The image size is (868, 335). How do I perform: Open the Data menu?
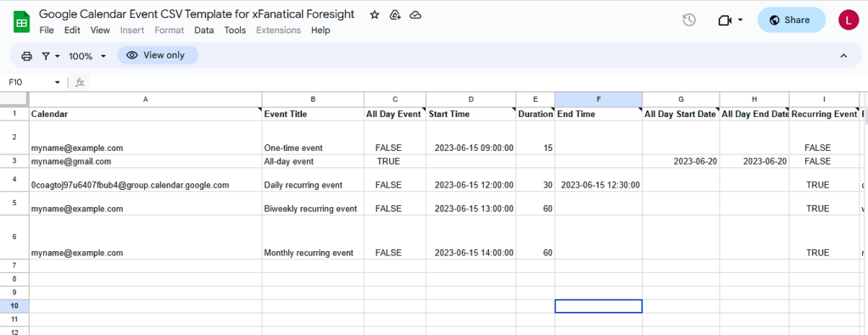pyautogui.click(x=203, y=31)
